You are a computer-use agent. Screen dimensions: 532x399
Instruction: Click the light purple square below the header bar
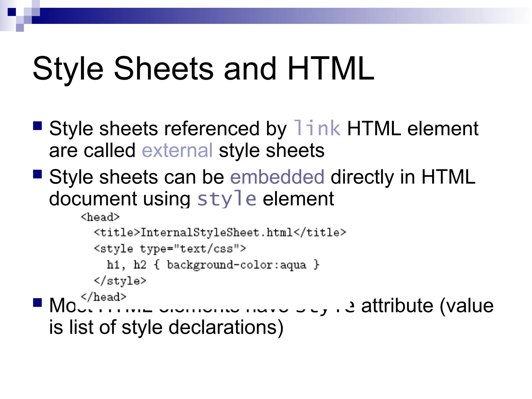pos(20,28)
